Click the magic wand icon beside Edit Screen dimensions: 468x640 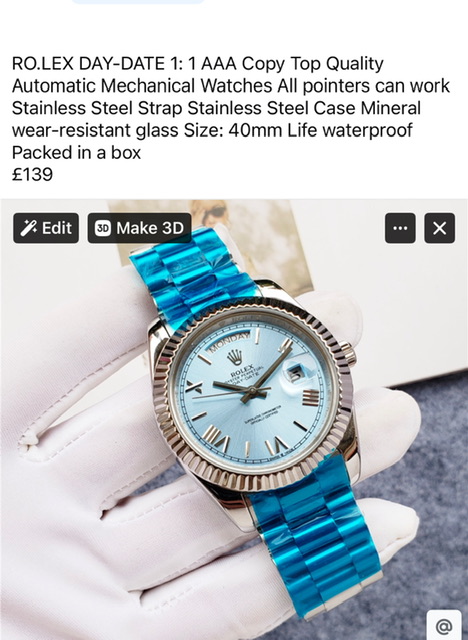(x=29, y=228)
